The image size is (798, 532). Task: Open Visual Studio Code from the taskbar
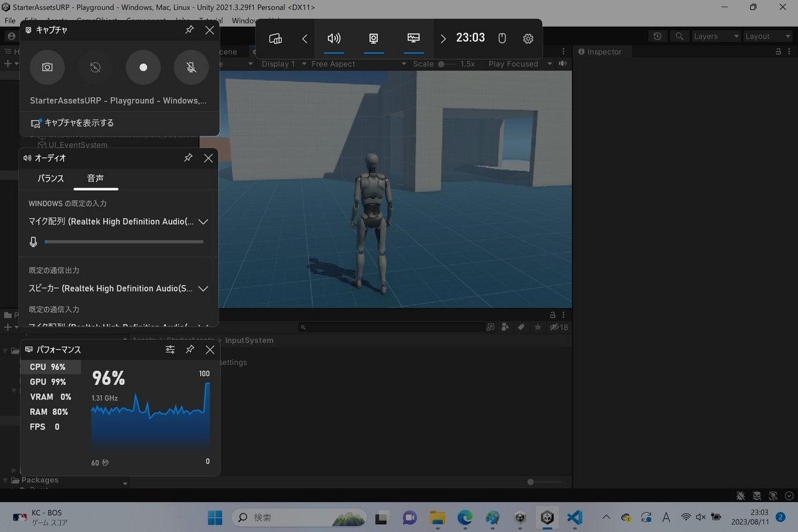575,517
